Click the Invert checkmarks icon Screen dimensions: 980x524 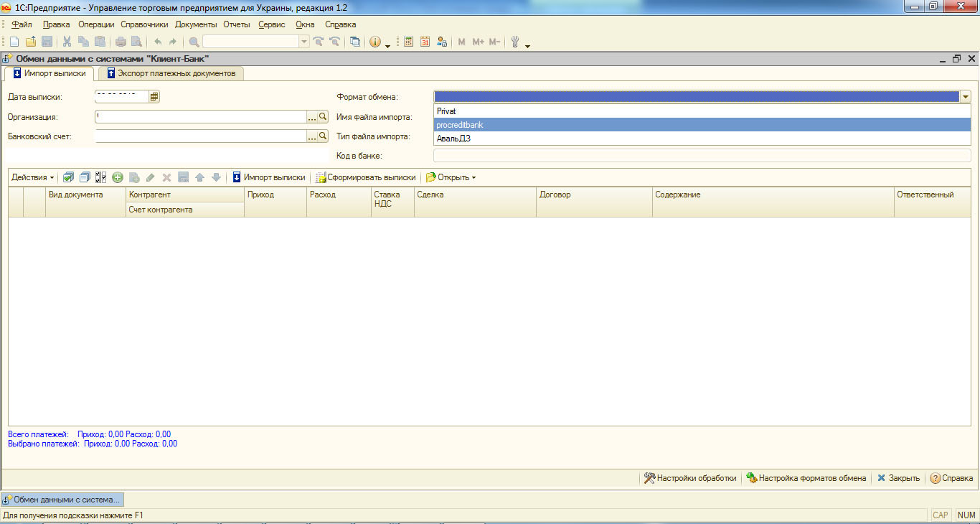(101, 177)
